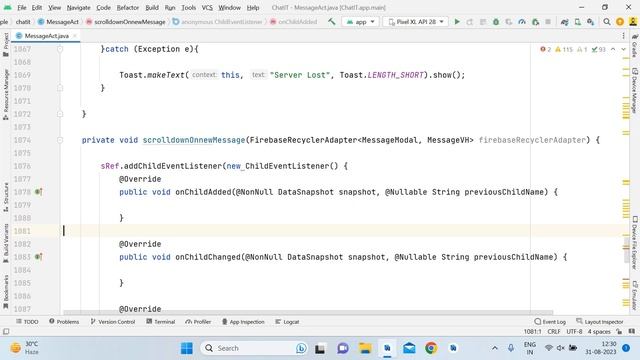The image size is (640, 360).
Task: Change indent setting 4 spaces
Action: (599, 331)
